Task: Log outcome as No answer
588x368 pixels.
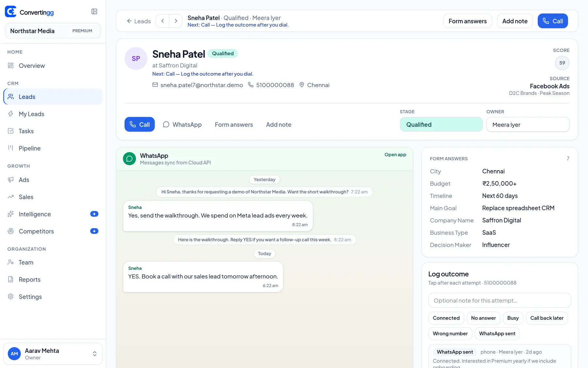Action: 483,318
